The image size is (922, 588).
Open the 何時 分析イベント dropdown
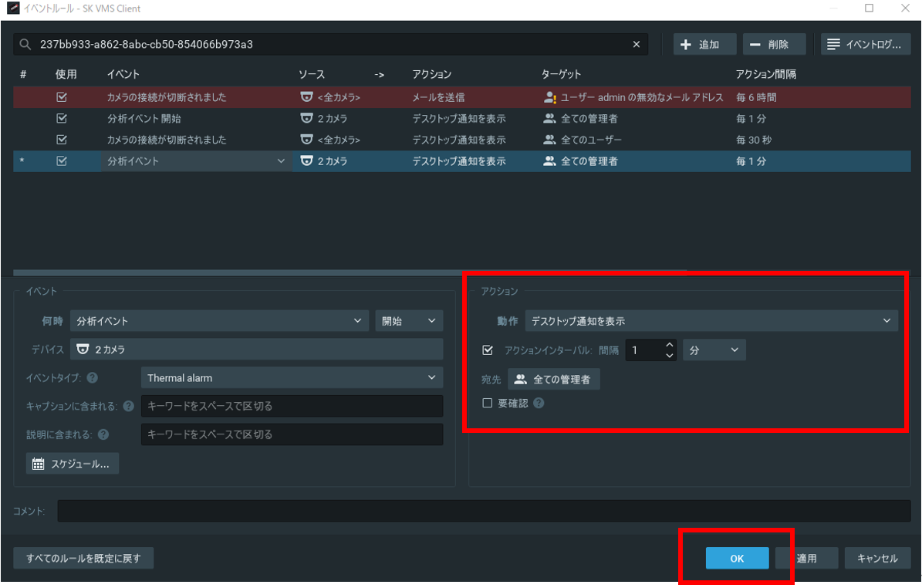pyautogui.click(x=219, y=320)
